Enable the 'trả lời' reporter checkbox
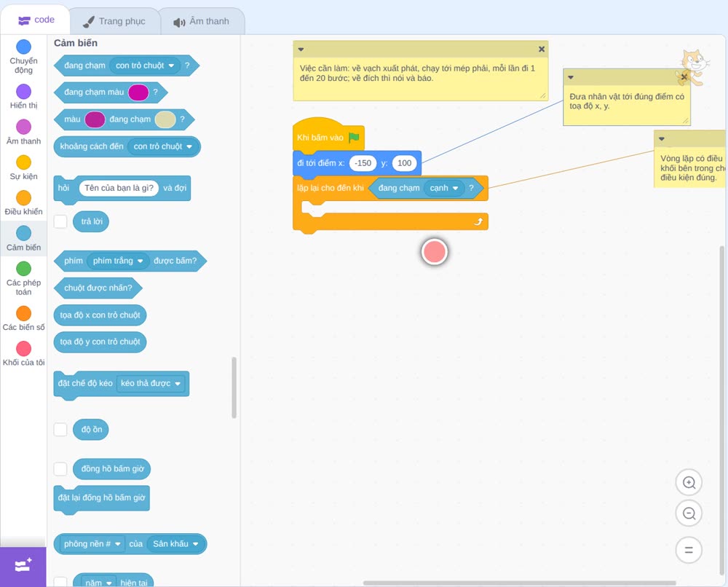This screenshot has height=587, width=728. tap(60, 221)
